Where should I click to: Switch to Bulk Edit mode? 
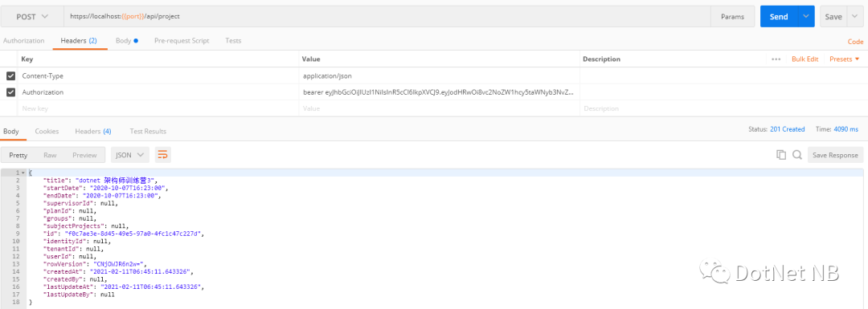coord(805,59)
